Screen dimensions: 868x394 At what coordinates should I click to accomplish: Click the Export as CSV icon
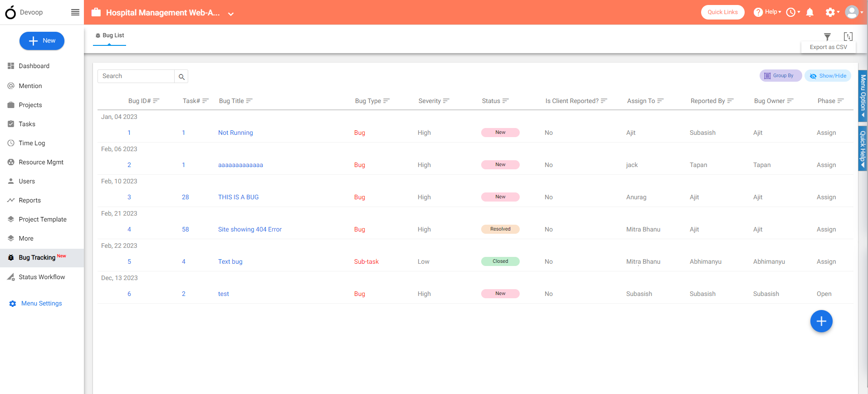click(x=848, y=37)
